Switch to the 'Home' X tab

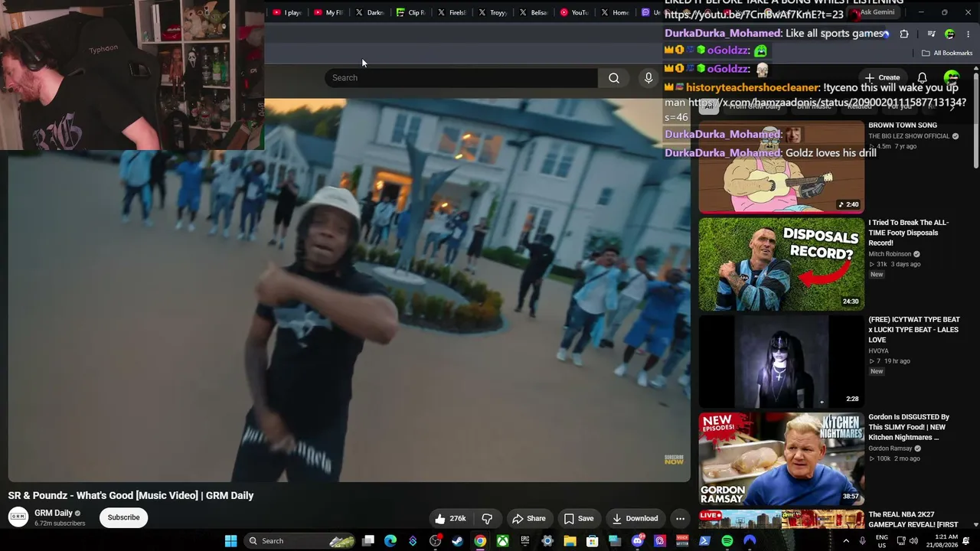point(616,12)
